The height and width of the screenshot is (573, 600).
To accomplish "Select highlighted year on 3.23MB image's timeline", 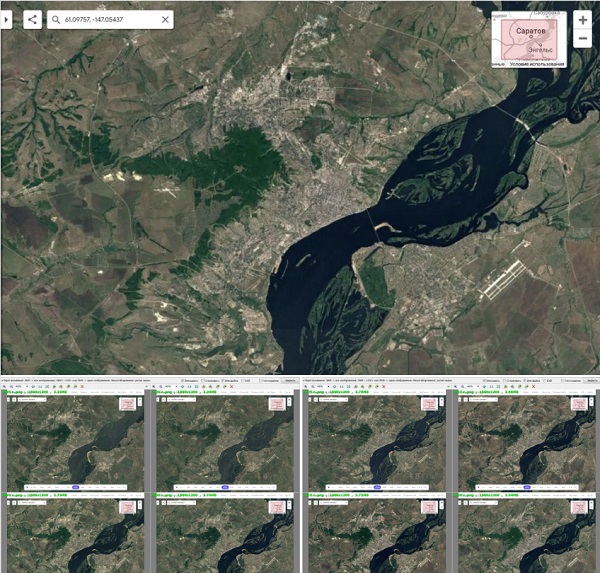I will point(75,487).
